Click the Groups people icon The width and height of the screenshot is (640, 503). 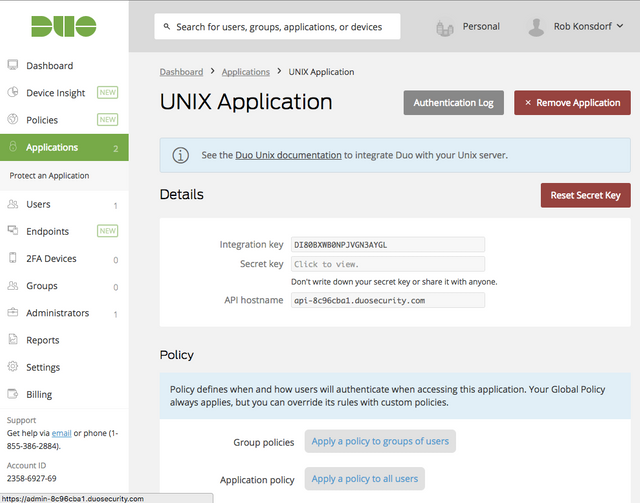click(13, 285)
